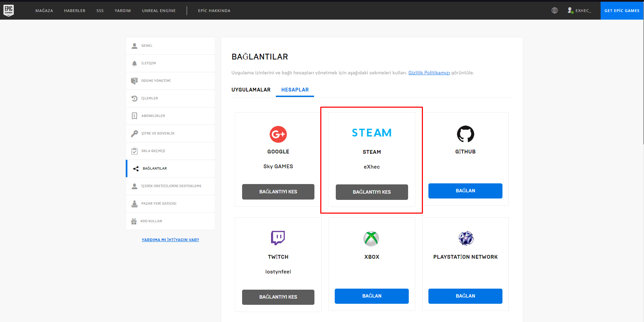Click the EULA Geçmişi clipboard icon
Viewport: 644px width, 322px height.
point(134,151)
